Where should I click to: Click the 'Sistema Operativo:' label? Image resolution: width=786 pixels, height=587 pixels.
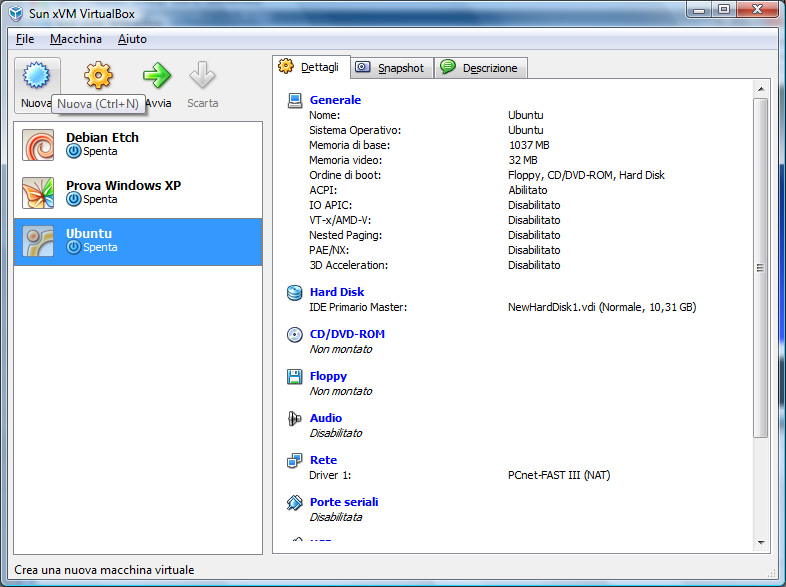(x=355, y=130)
